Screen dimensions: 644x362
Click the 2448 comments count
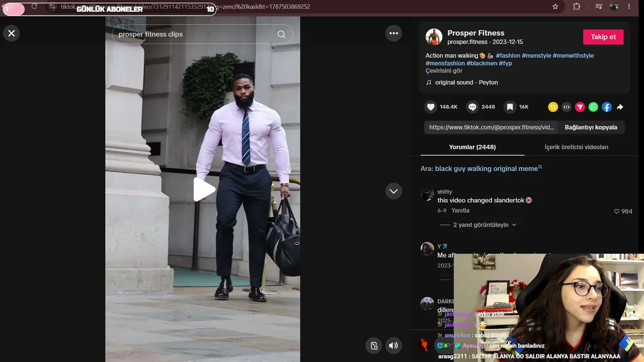point(488,107)
